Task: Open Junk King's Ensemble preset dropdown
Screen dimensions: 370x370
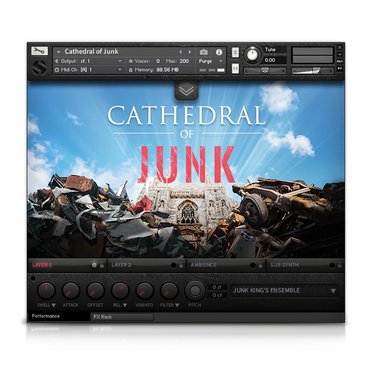Action: coord(284,291)
